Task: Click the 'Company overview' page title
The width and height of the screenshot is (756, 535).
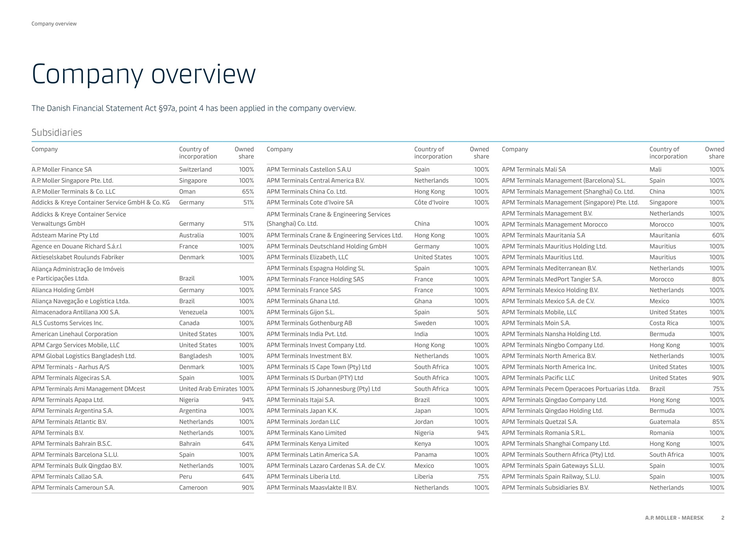Action: [x=143, y=74]
